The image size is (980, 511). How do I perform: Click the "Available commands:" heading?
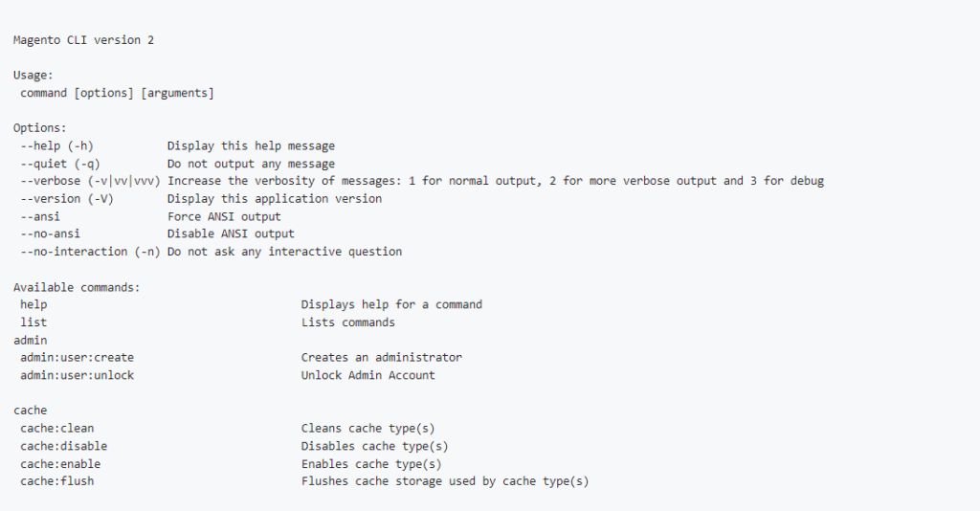[x=77, y=287]
